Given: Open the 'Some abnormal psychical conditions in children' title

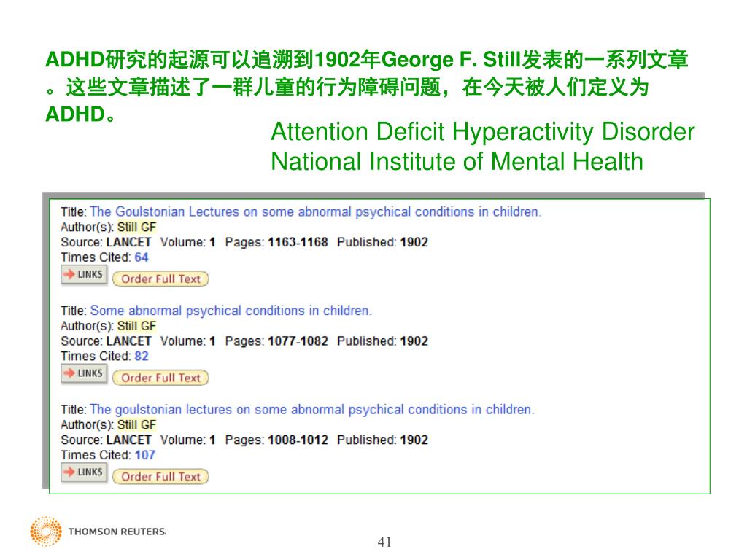Looking at the screenshot, I should [231, 311].
